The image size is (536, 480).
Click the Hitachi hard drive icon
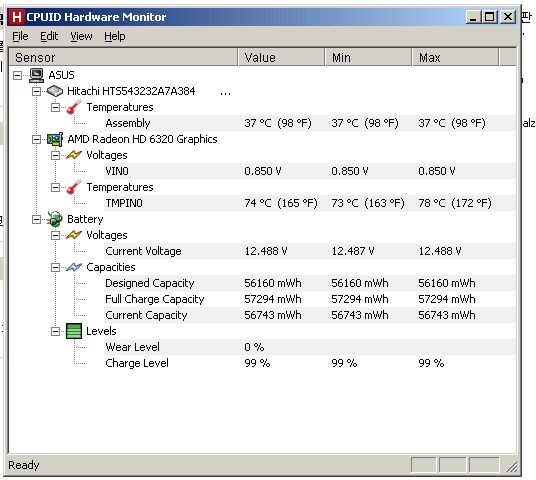click(55, 91)
